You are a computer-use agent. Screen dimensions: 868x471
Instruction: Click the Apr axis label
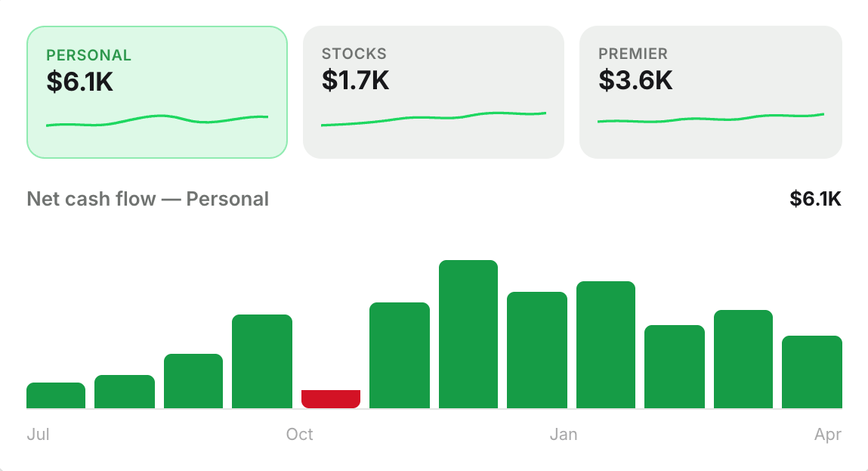pos(828,435)
